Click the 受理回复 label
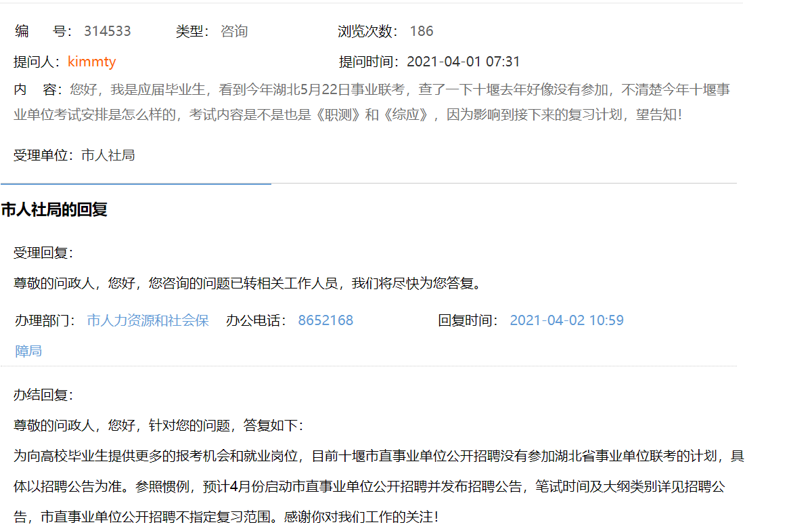 43,253
